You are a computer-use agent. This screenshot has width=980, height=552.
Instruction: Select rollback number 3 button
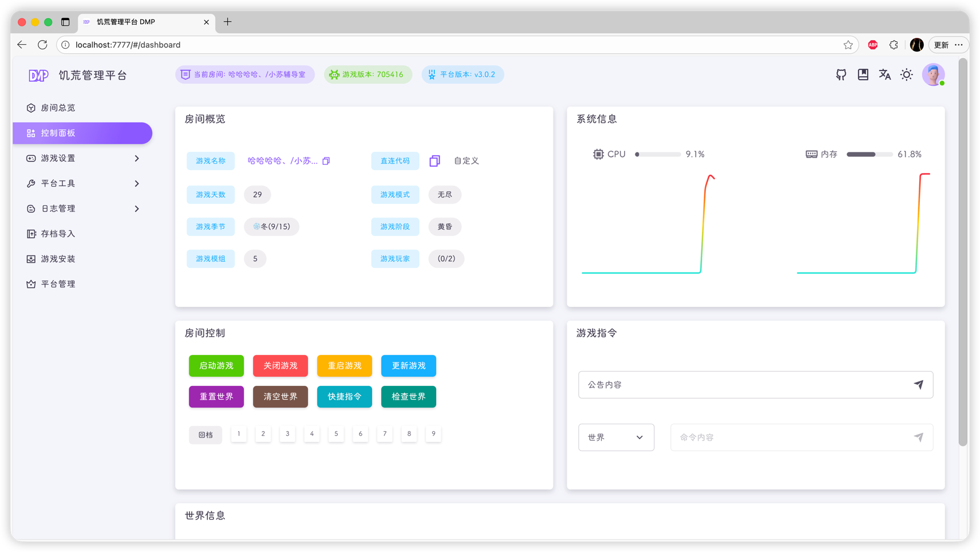pos(287,434)
